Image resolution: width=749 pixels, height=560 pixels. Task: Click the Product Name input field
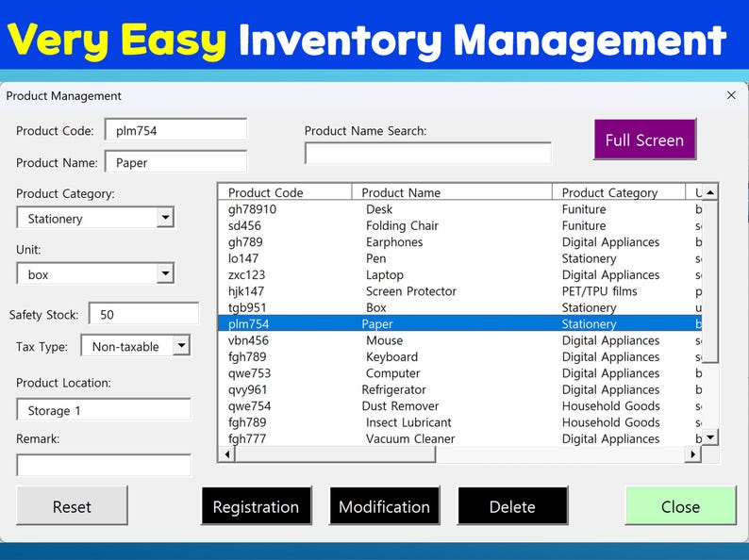[x=175, y=162]
